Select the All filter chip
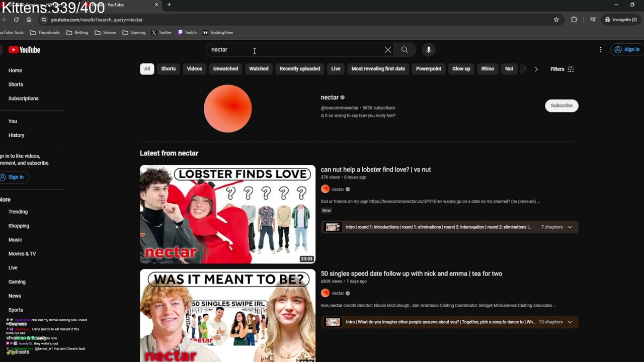The width and height of the screenshot is (644, 362). click(147, 69)
